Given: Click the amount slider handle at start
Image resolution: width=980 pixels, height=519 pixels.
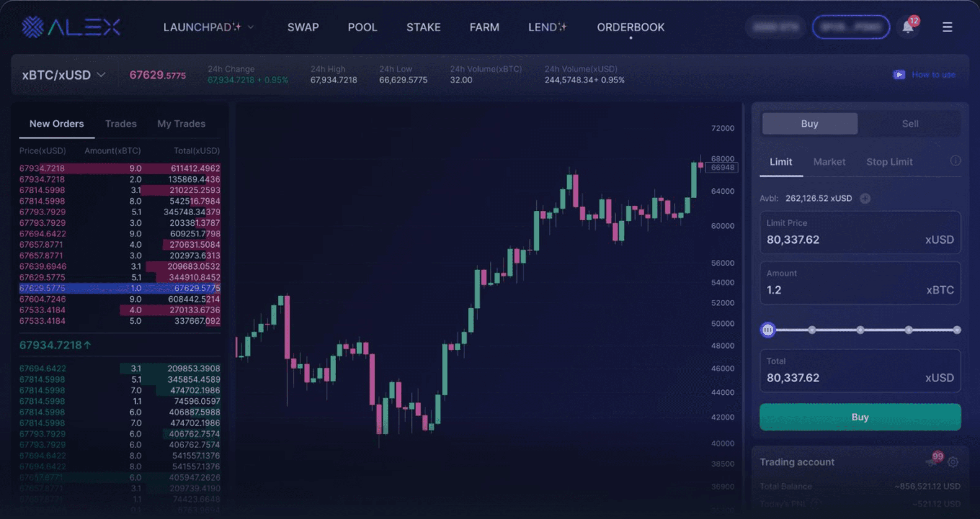Looking at the screenshot, I should (x=768, y=330).
